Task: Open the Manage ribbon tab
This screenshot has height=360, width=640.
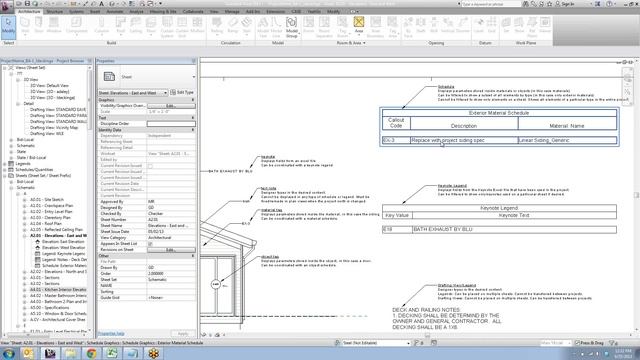Action: [x=232, y=11]
